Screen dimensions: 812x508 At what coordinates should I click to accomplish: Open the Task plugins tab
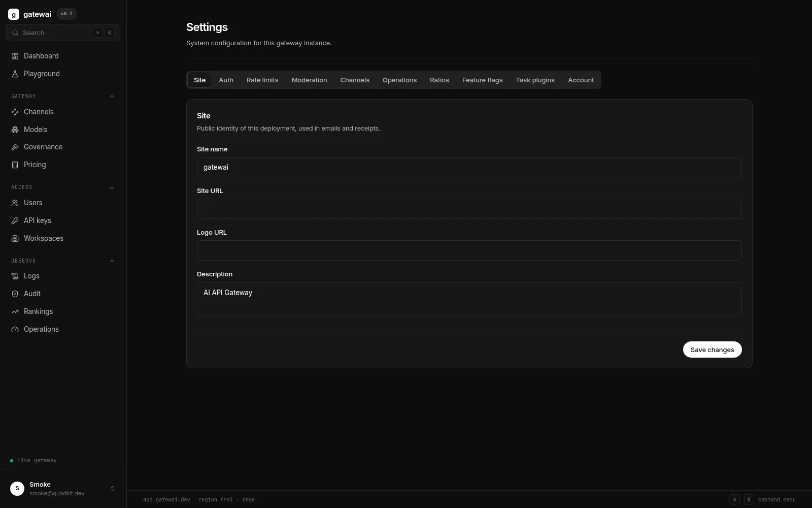click(x=535, y=80)
